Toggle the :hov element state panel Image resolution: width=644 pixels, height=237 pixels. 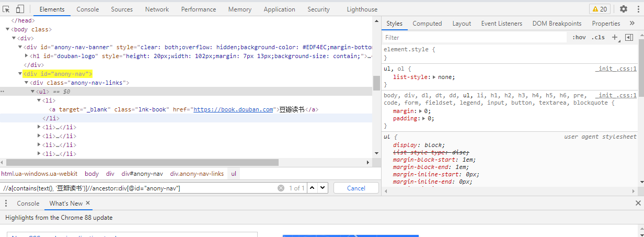coord(579,37)
